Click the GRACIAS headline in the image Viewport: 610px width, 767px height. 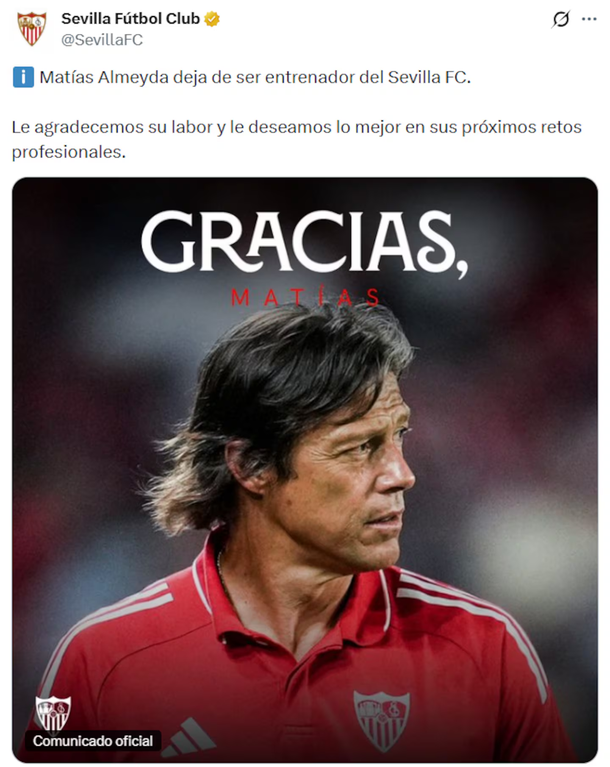click(x=305, y=242)
